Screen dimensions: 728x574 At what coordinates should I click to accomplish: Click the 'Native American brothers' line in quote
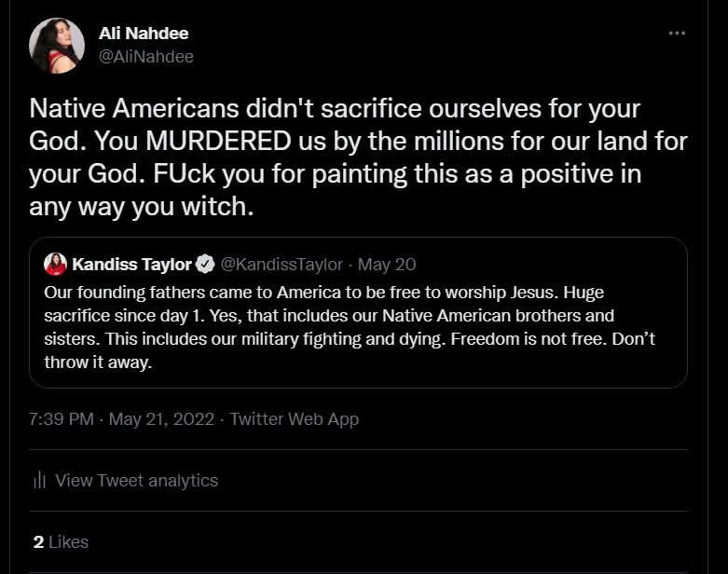[329, 316]
